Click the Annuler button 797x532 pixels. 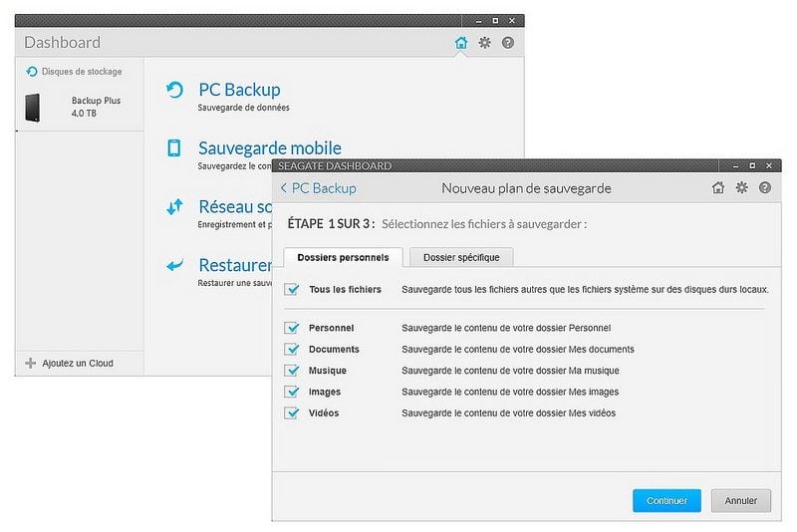(741, 501)
